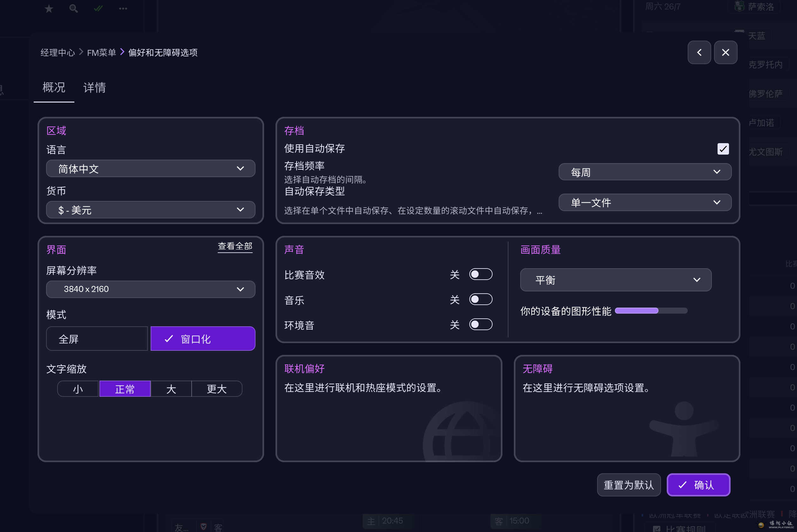797x532 pixels.
Task: Expand the 存档频率 dropdown set to 每周
Action: 645,172
